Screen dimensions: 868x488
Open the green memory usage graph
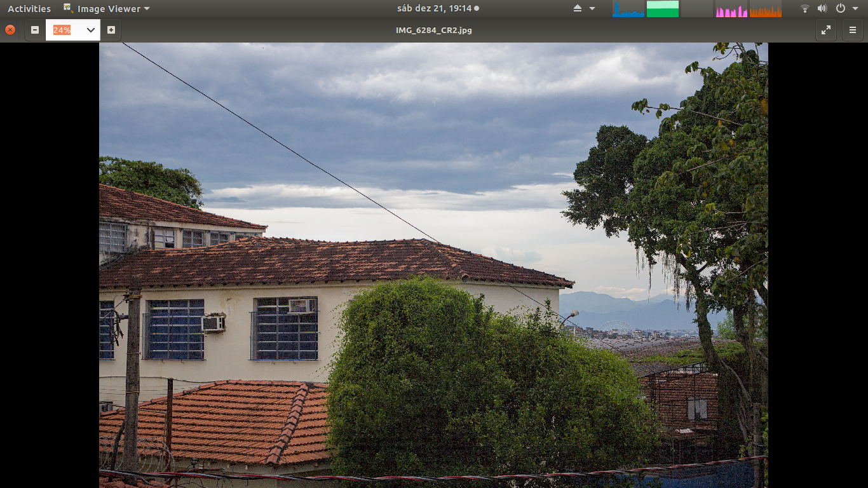pos(663,9)
